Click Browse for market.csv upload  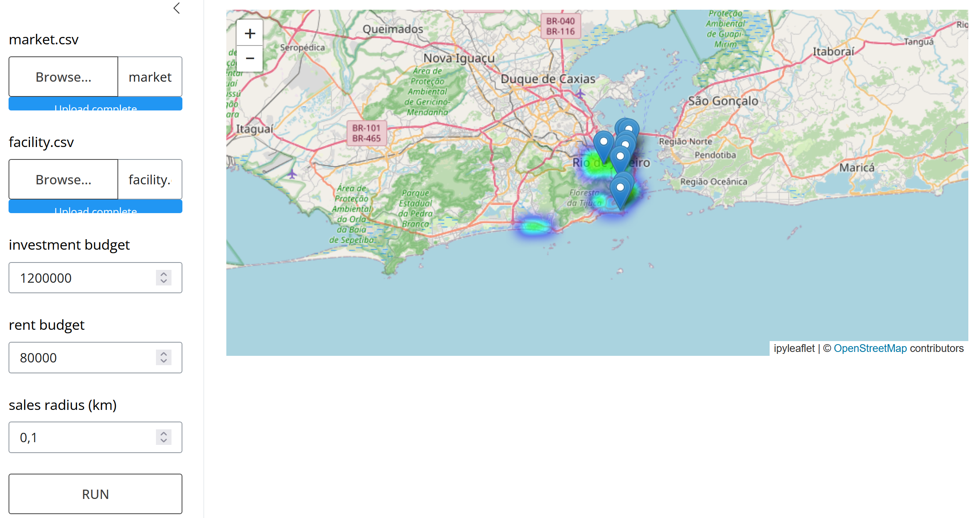(63, 77)
